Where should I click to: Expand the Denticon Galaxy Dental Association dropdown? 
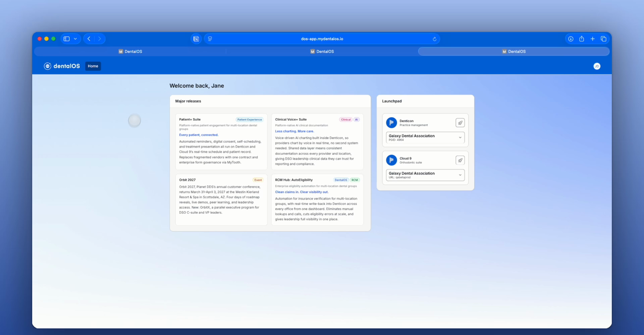(425, 137)
